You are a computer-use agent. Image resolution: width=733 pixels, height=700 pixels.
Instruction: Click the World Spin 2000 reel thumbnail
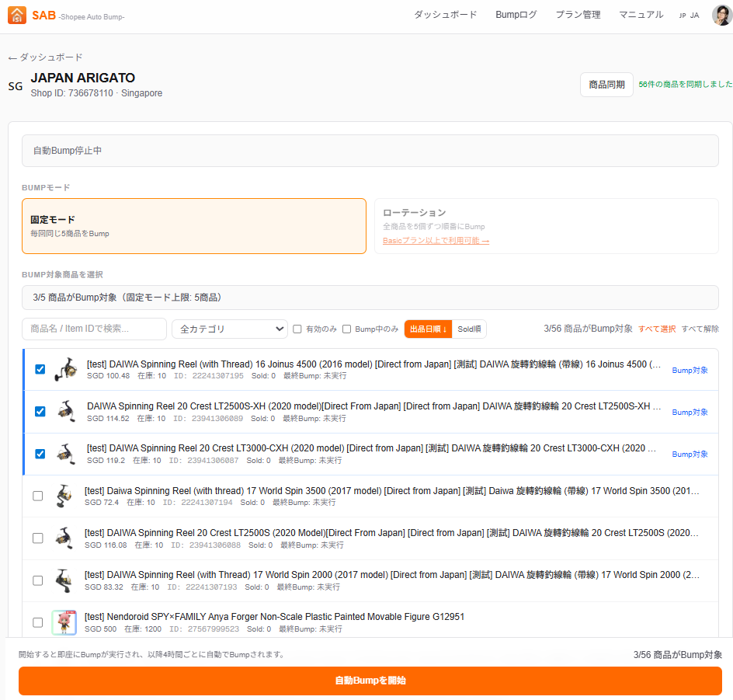coord(64,580)
